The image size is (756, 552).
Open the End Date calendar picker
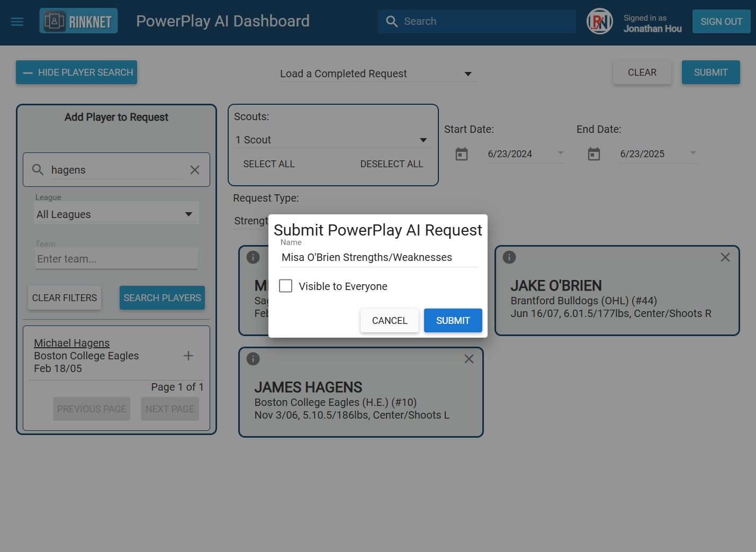(594, 154)
